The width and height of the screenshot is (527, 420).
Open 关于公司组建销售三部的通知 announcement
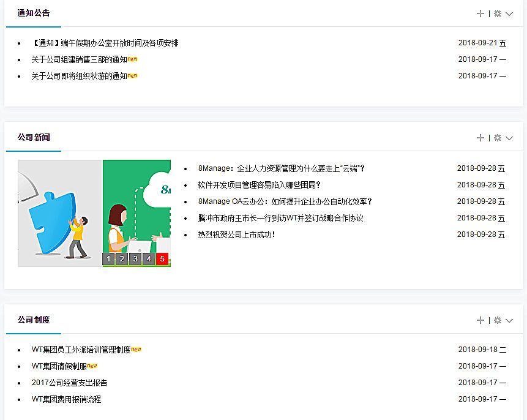point(80,60)
